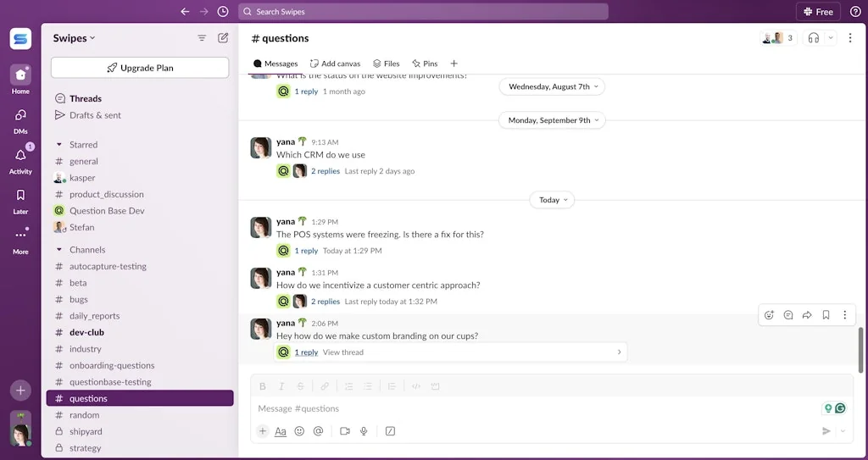The width and height of the screenshot is (868, 460).
Task: Save message for later bookmark icon
Action: click(826, 315)
